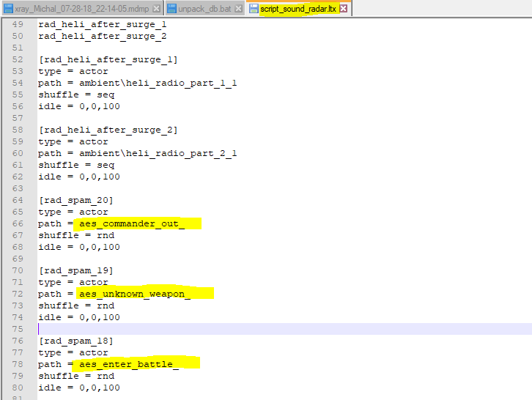Click 'idle = 0,0,100' on line 56
Viewport: 532px width, 400px height.
click(x=79, y=106)
